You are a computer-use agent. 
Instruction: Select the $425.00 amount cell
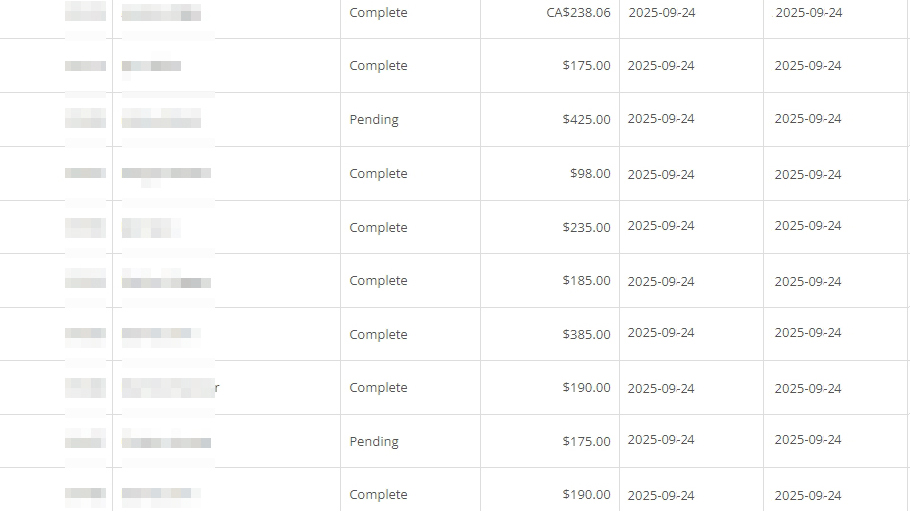586,120
